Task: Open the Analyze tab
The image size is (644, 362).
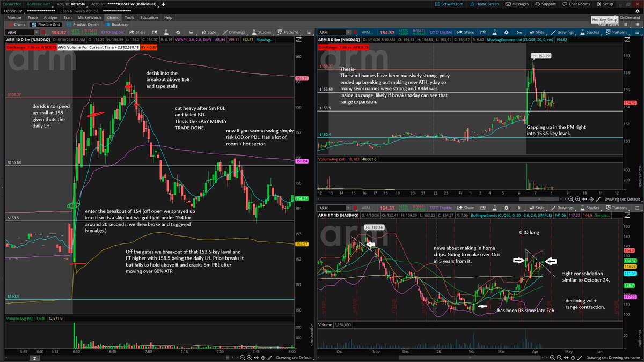Action: click(50, 18)
